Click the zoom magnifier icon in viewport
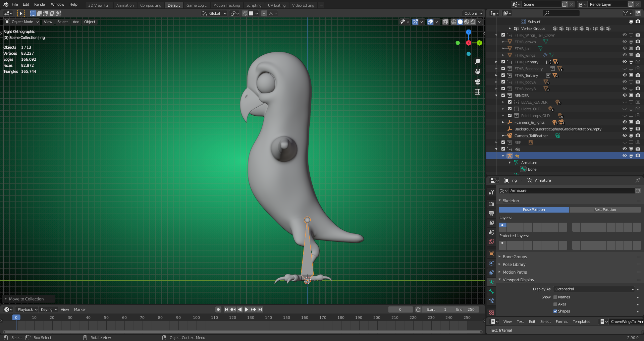 tap(478, 61)
